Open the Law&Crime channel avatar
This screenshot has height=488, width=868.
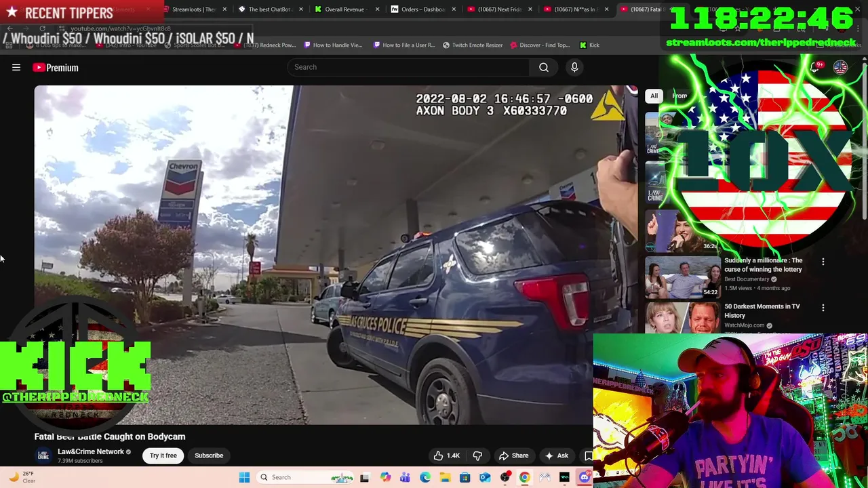[x=43, y=455]
